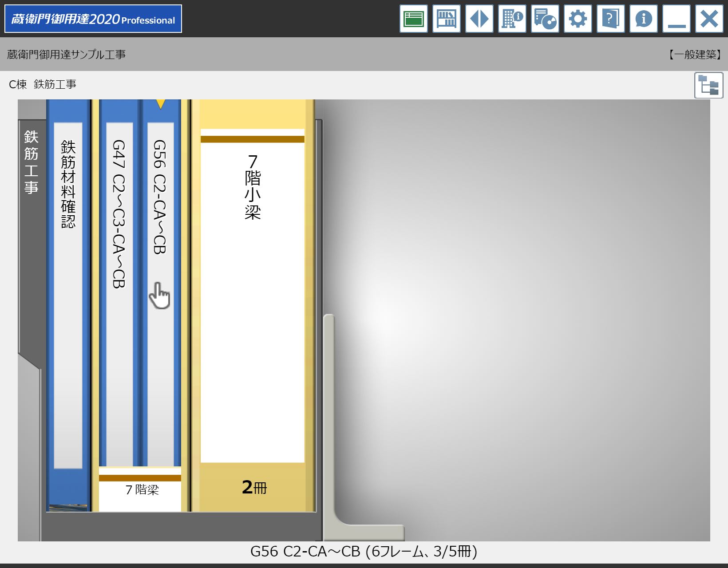Screen dimensions: 728x568
Task: Click the data disc output icon
Action: [x=545, y=19]
